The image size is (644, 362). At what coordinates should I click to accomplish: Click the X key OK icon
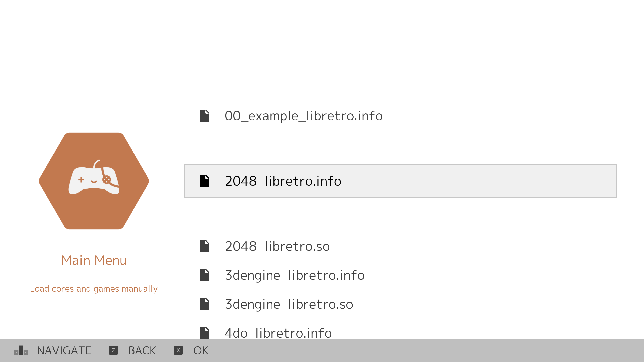tap(178, 350)
